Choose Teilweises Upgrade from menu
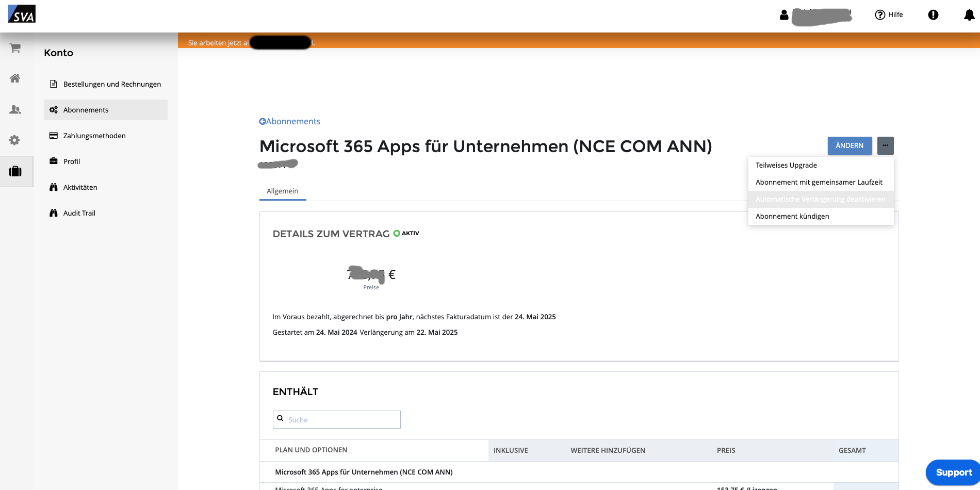 786,165
